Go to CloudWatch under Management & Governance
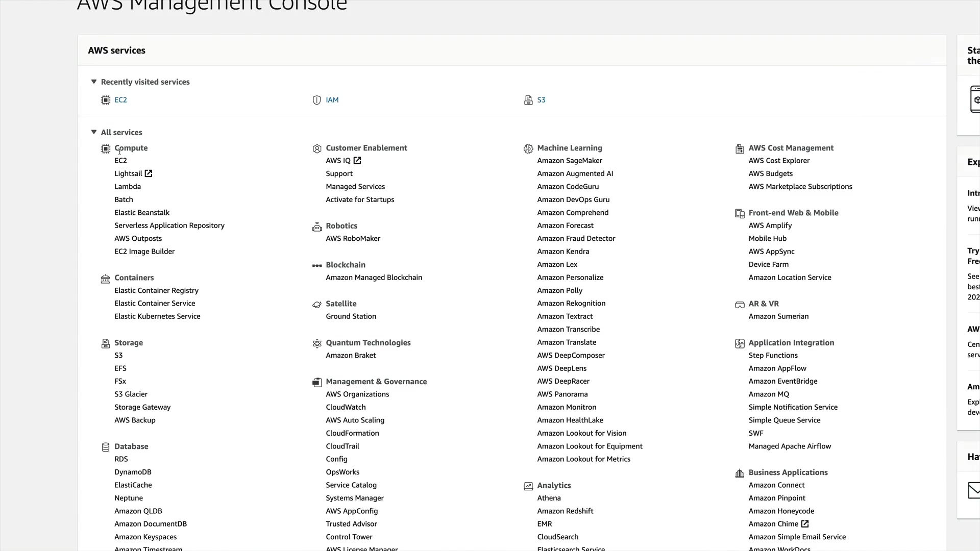The image size is (980, 551). click(x=346, y=407)
